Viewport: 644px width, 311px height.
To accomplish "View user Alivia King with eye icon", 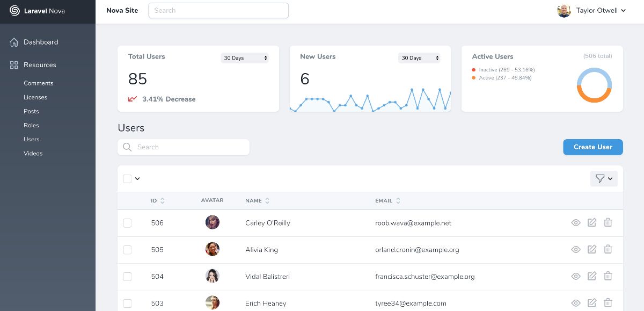I will (576, 249).
